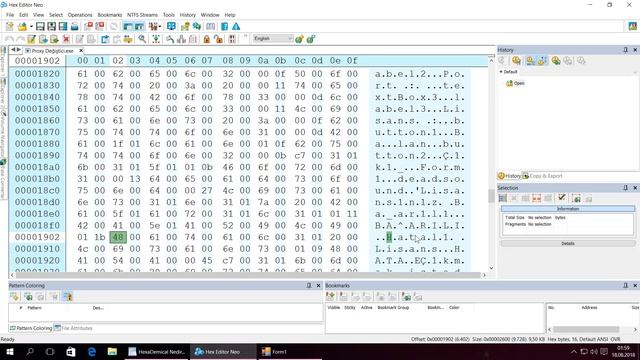Click the checkmark icon in Selection toolbar
This screenshot has width=640, height=360.
click(562, 198)
